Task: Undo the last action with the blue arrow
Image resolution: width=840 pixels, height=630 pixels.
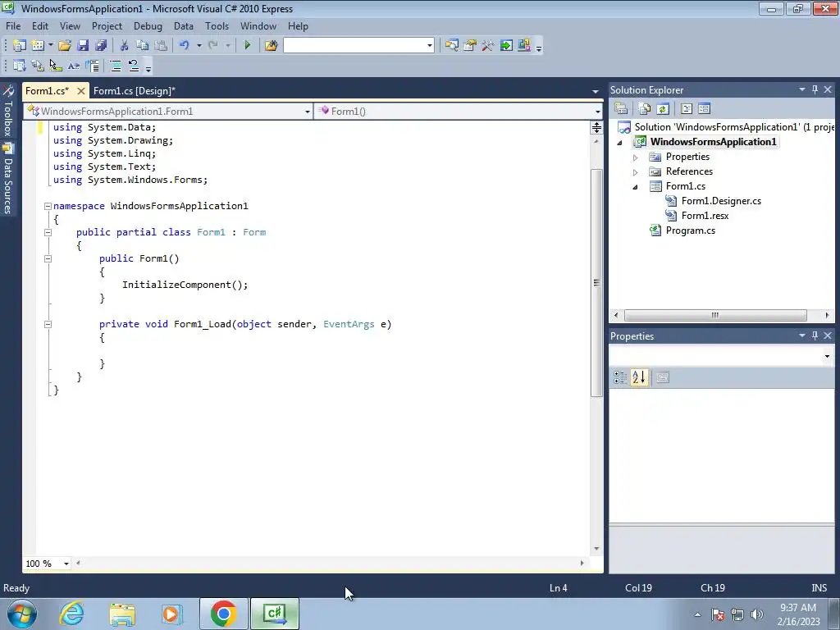Action: pos(185,46)
